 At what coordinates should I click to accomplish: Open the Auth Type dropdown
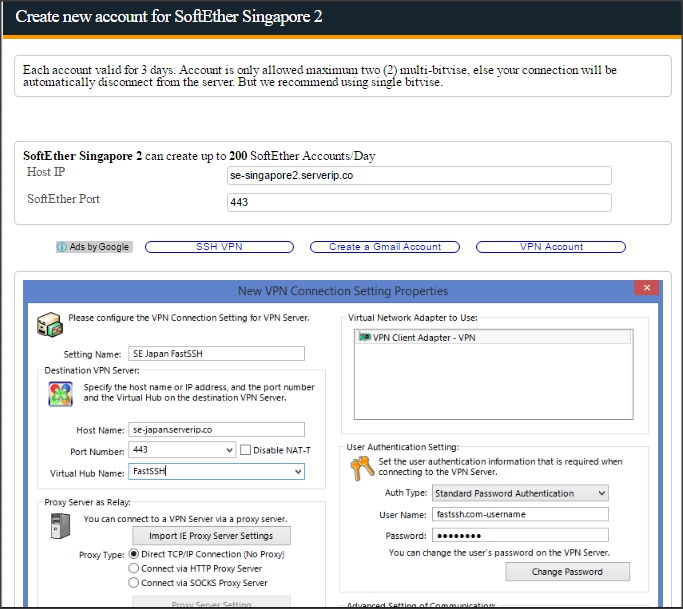602,494
